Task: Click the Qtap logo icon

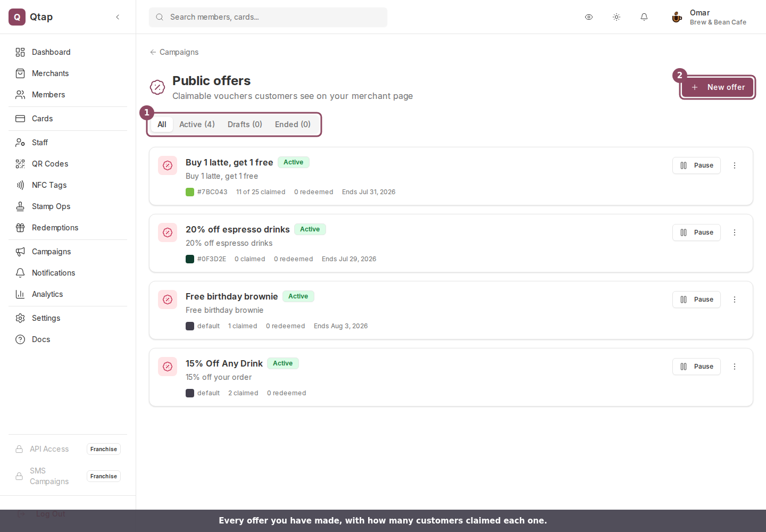Action: (x=17, y=17)
